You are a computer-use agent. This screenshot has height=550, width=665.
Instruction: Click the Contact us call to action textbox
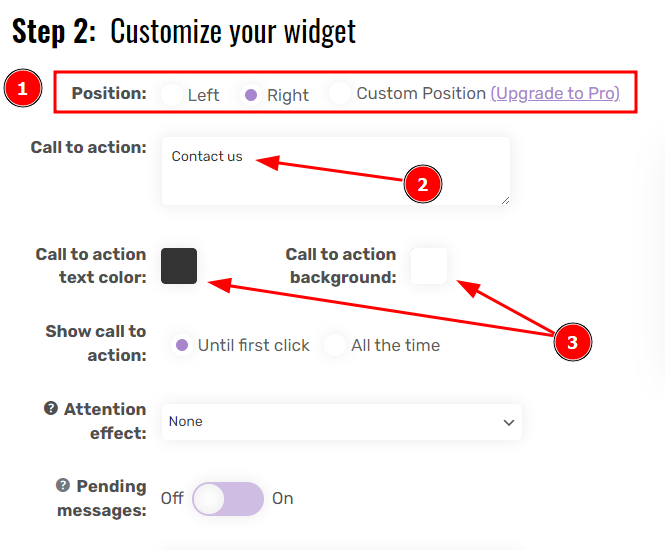point(335,171)
